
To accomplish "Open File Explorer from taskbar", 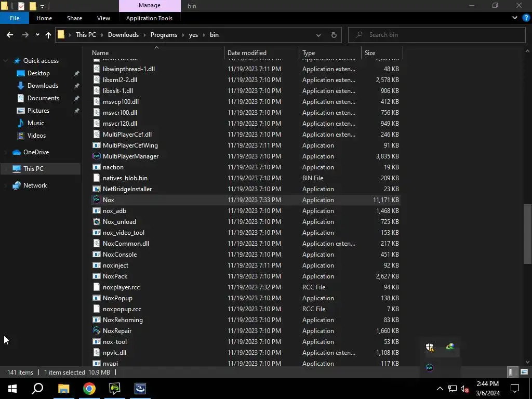I will pyautogui.click(x=63, y=389).
